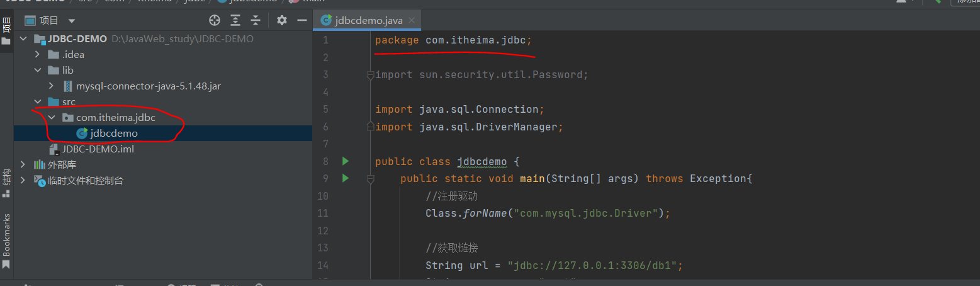This screenshot has height=286, width=980.
Task: Click line number 1 in the gutter
Action: point(325,40)
